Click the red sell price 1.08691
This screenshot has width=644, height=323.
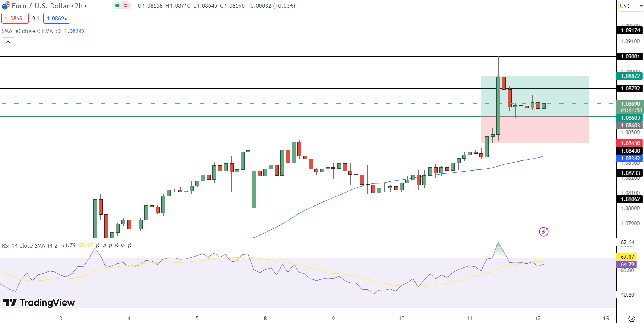15,18
